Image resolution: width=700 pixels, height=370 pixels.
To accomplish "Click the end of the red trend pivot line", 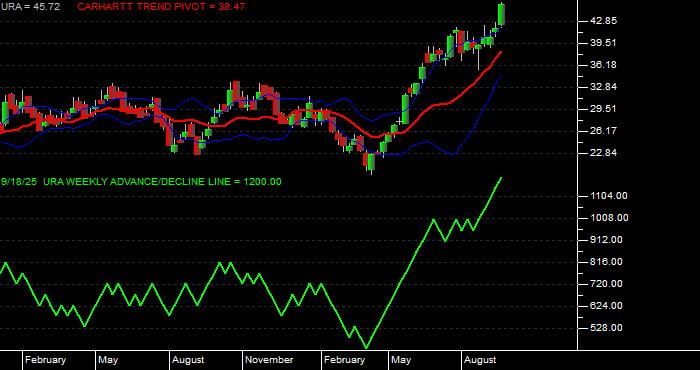I will [x=500, y=52].
